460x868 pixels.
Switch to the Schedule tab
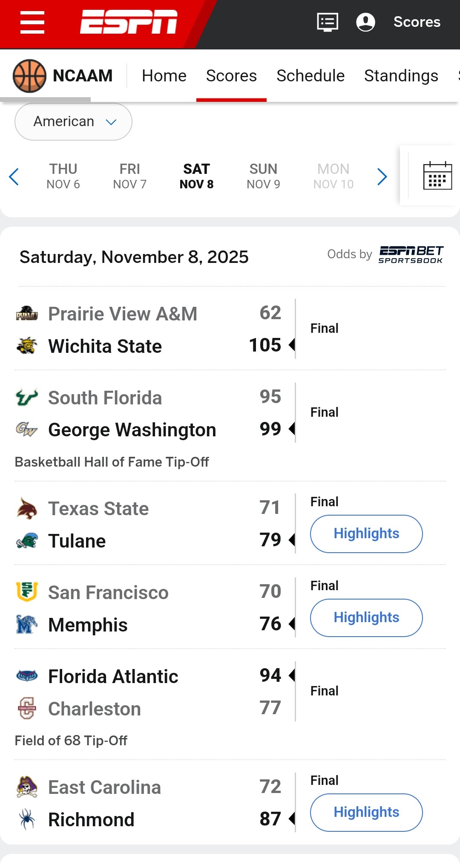click(x=310, y=76)
